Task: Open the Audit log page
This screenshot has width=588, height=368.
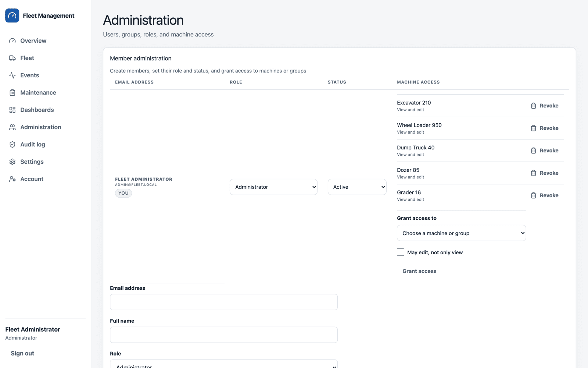Action: point(46,145)
